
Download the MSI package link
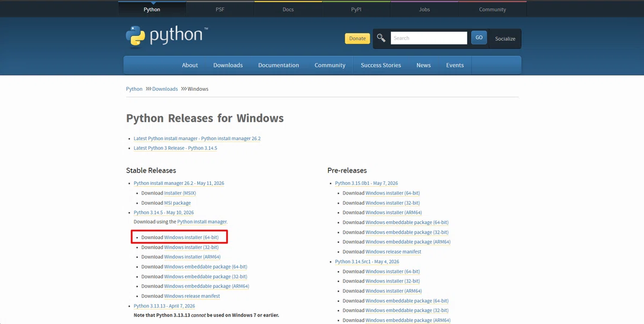tap(178, 203)
